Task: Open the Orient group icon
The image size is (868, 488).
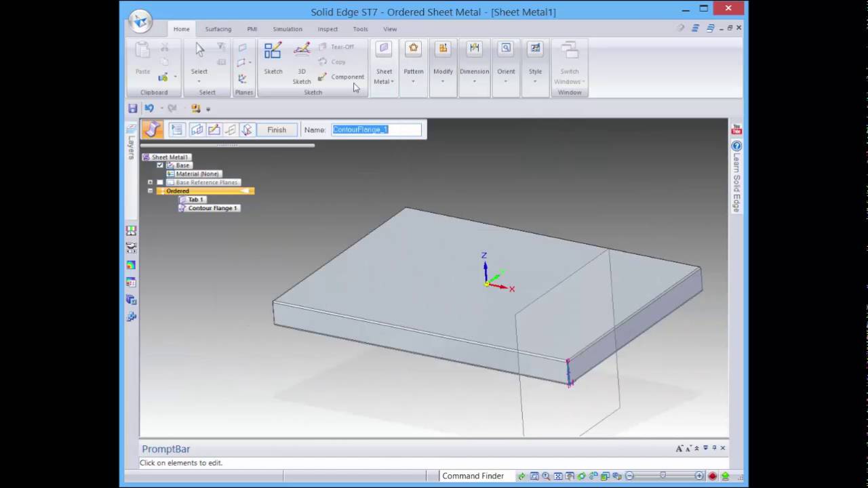Action: pos(506,49)
